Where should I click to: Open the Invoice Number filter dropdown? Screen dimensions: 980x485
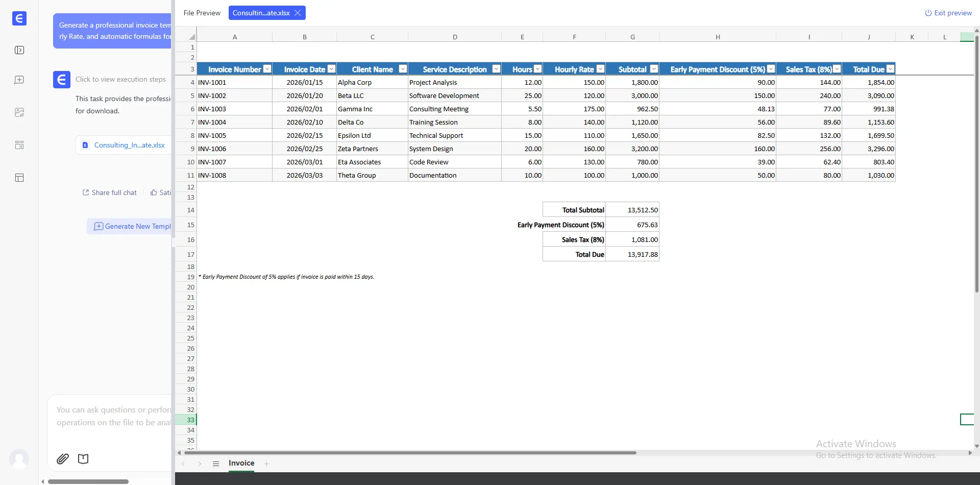point(267,69)
